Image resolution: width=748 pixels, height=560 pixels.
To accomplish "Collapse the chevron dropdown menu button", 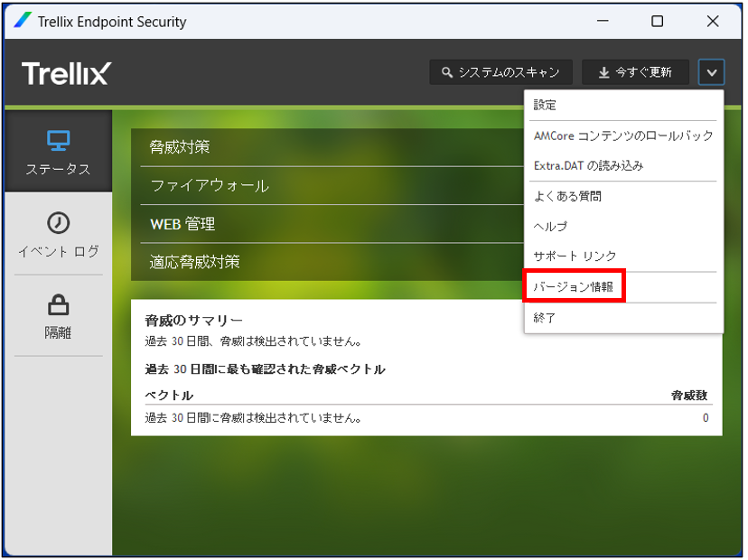I will [711, 72].
